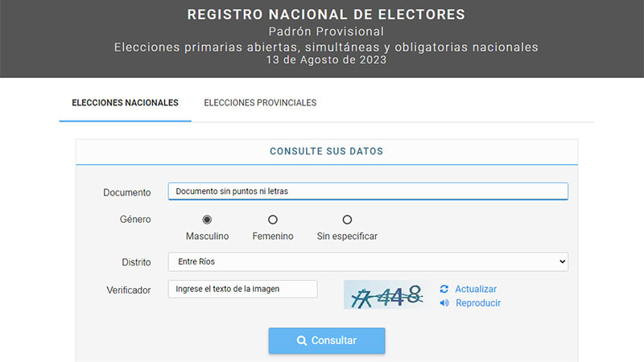Click the magnifier icon on Consultar button
The image size is (644, 362).
click(302, 340)
